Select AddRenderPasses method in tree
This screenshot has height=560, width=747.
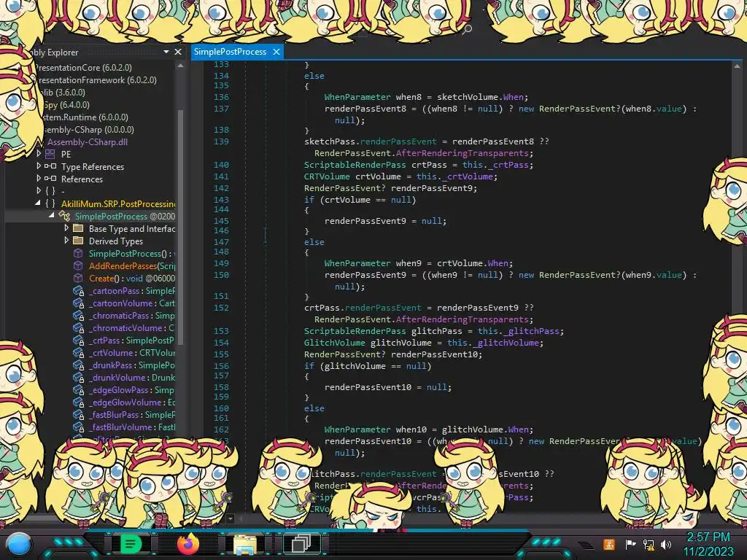coord(132,265)
